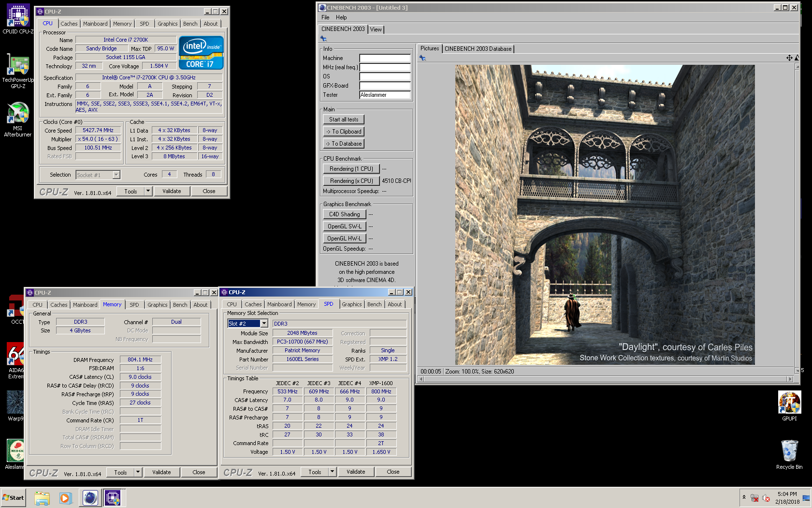
Task: Click the OS input field
Action: [x=385, y=76]
